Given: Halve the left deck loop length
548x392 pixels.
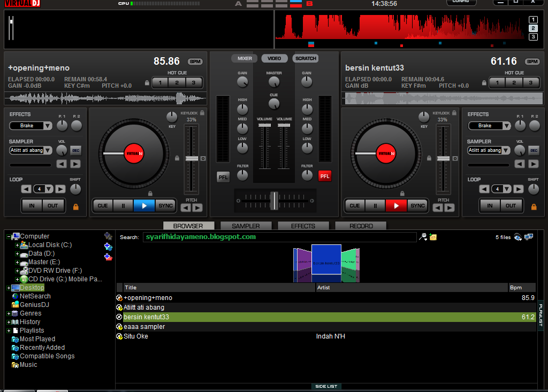Looking at the screenshot, I should [x=26, y=189].
